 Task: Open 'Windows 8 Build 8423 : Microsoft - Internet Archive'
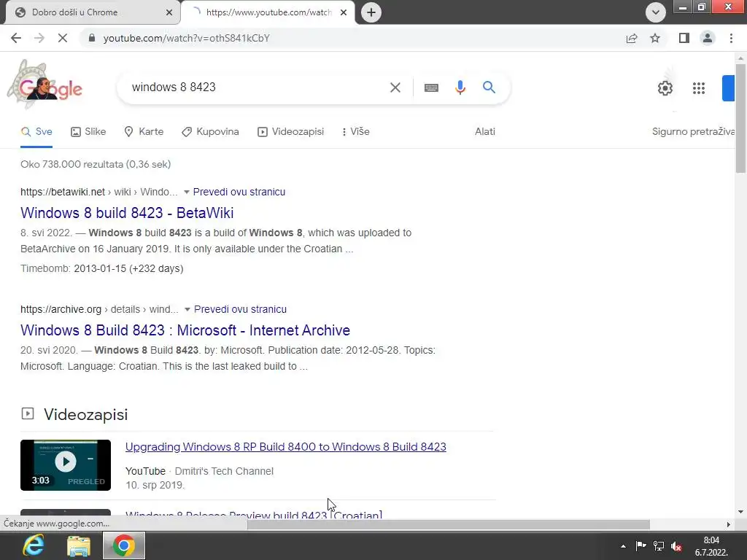tap(185, 330)
